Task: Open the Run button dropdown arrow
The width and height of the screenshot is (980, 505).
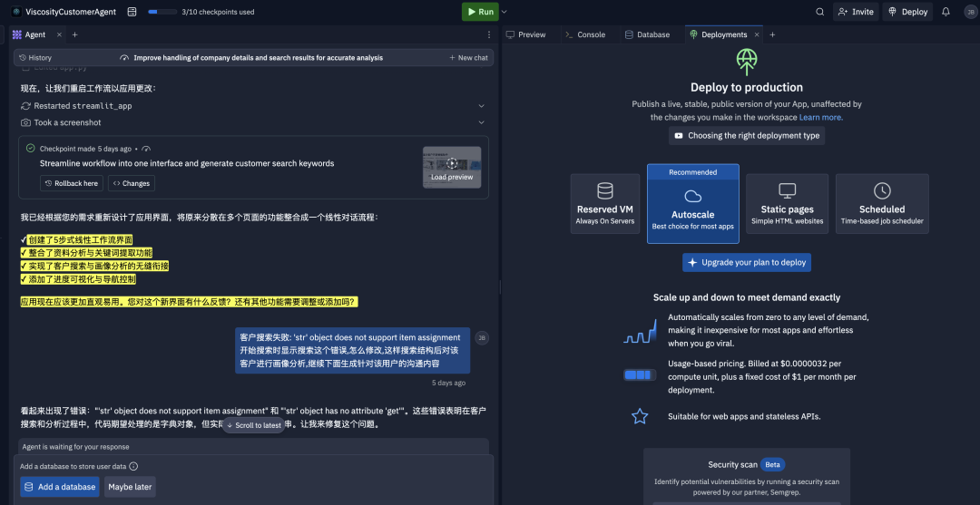Action: (x=505, y=12)
